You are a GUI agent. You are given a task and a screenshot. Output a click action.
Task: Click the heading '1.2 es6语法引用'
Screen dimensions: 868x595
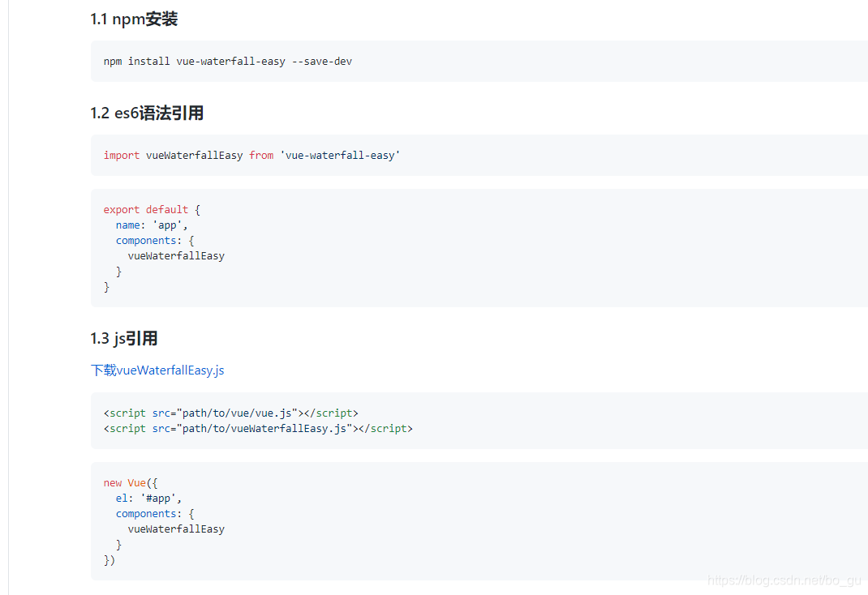[x=147, y=113]
